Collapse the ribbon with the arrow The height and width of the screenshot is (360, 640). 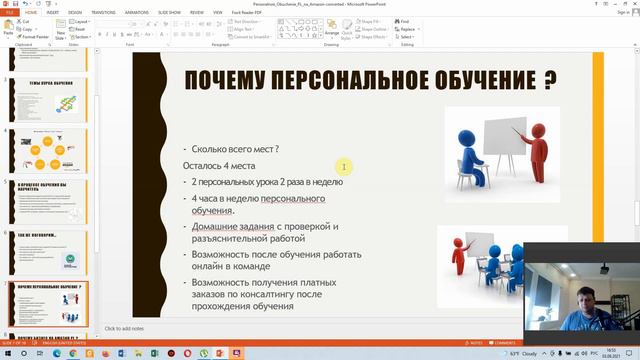pyautogui.click(x=635, y=44)
